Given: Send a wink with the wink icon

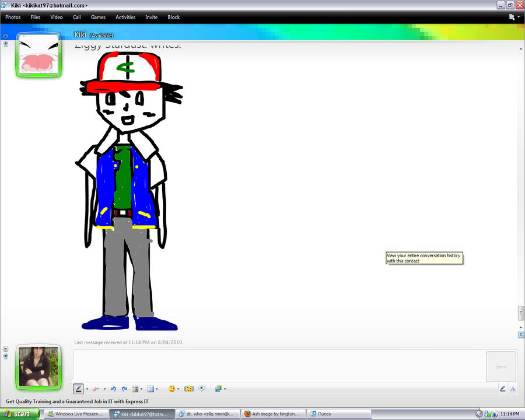Looking at the screenshot, I should click(189, 389).
